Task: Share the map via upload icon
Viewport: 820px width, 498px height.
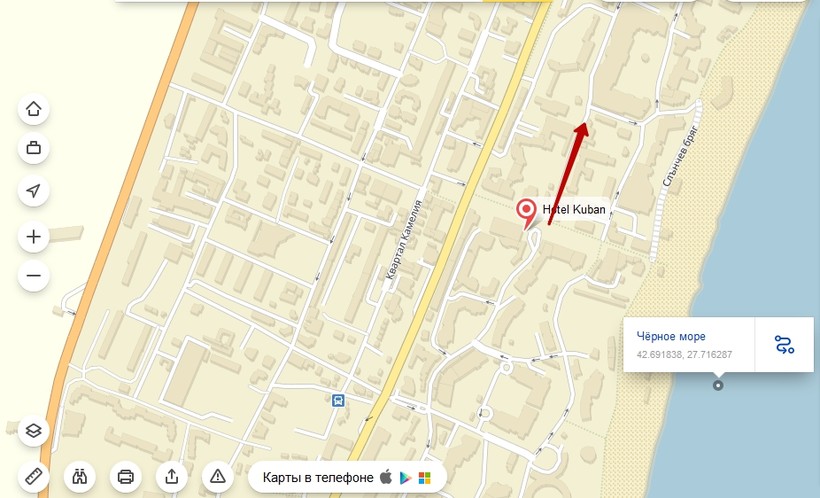Action: (x=172, y=477)
